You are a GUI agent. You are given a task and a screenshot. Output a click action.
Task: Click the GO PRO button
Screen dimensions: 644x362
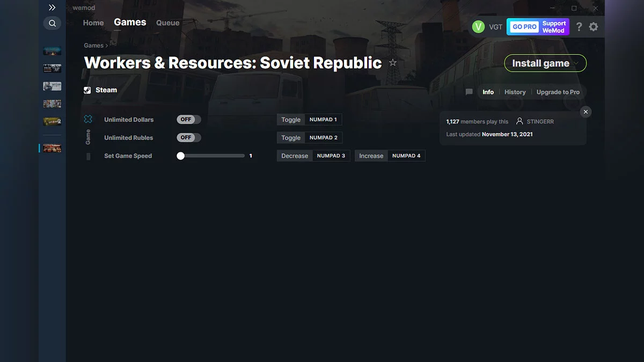(x=523, y=26)
